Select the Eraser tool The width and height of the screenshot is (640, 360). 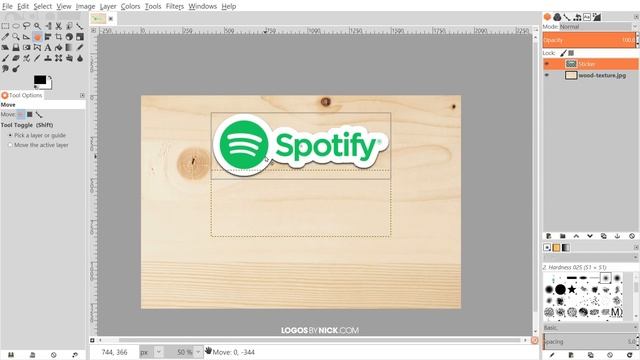coord(16,58)
